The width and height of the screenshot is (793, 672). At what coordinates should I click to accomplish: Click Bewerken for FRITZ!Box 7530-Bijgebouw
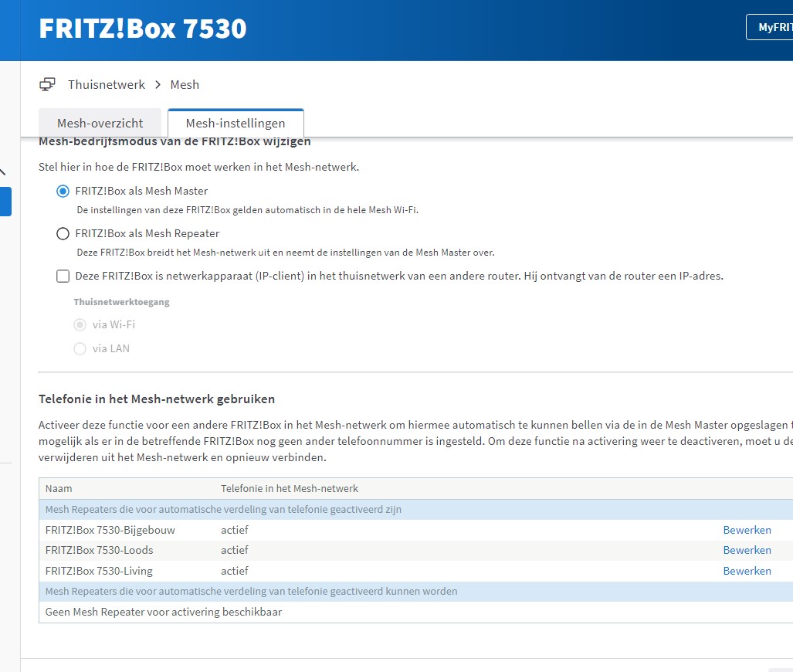tap(747, 530)
